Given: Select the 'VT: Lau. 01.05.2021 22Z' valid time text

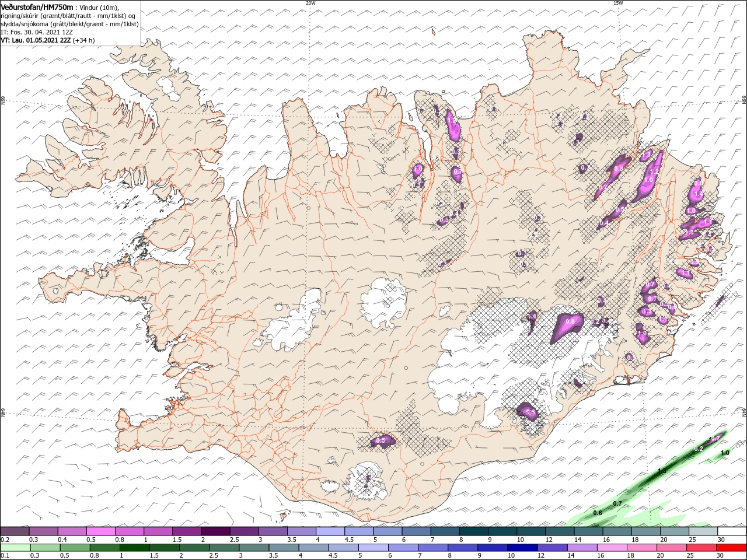Looking at the screenshot, I should tap(36, 40).
